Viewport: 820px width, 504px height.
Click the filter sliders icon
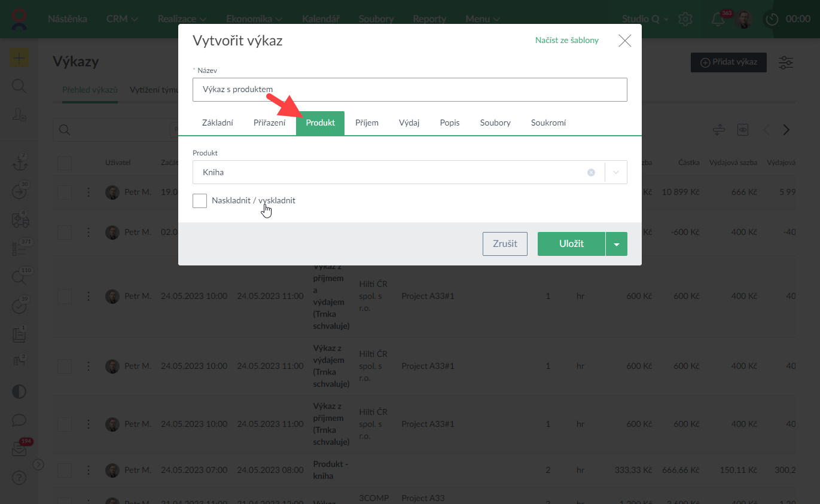tap(786, 62)
